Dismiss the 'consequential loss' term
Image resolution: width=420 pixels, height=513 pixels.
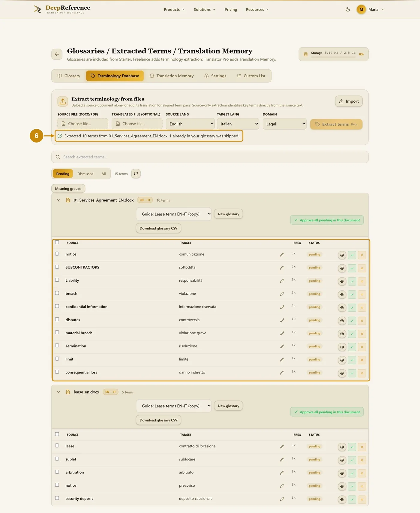[x=362, y=373]
